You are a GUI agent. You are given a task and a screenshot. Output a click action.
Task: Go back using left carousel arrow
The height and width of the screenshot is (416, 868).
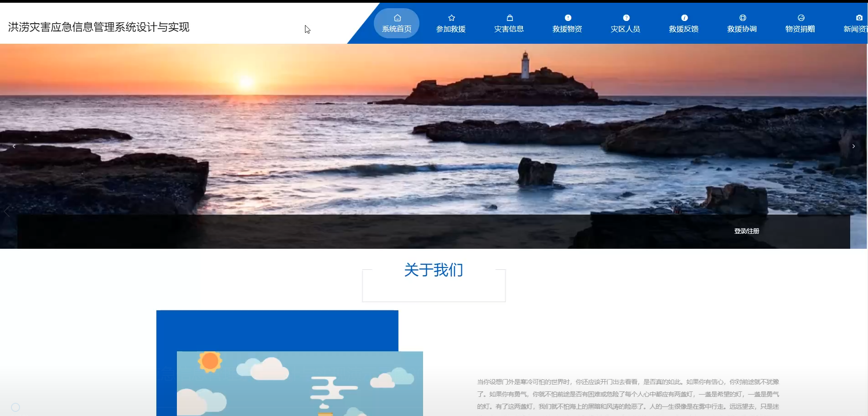[x=14, y=146]
